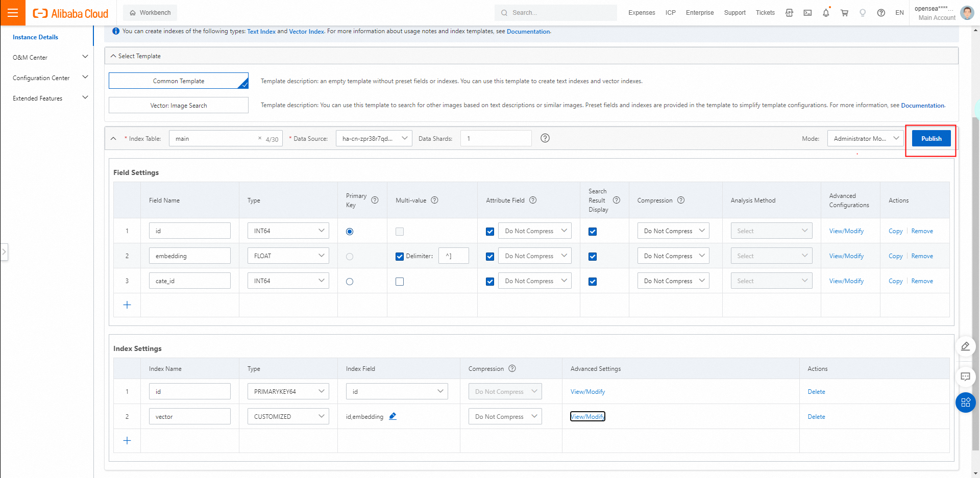The image size is (980, 478).
Task: Open the notifications bell
Action: click(x=826, y=13)
